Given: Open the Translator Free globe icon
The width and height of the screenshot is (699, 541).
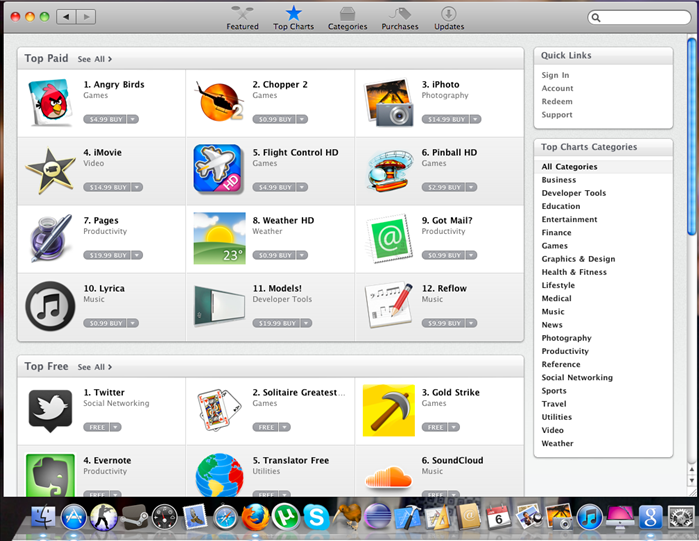Looking at the screenshot, I should click(219, 475).
